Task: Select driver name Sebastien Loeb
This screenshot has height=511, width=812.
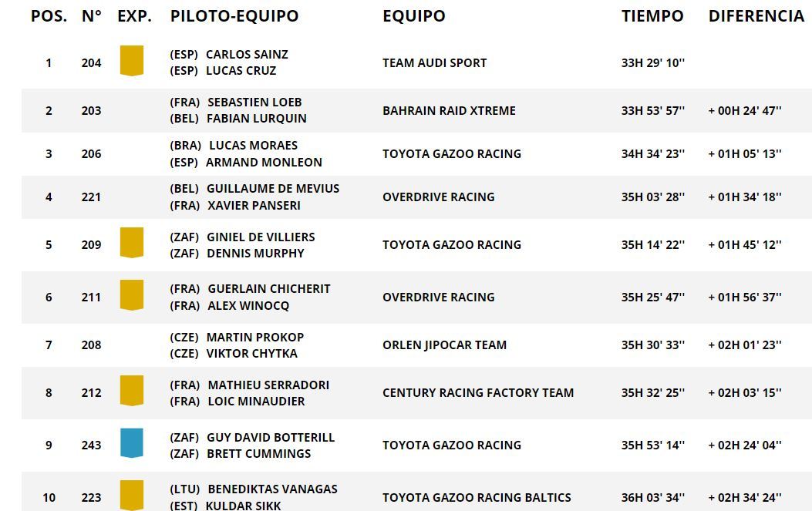Action: [254, 102]
